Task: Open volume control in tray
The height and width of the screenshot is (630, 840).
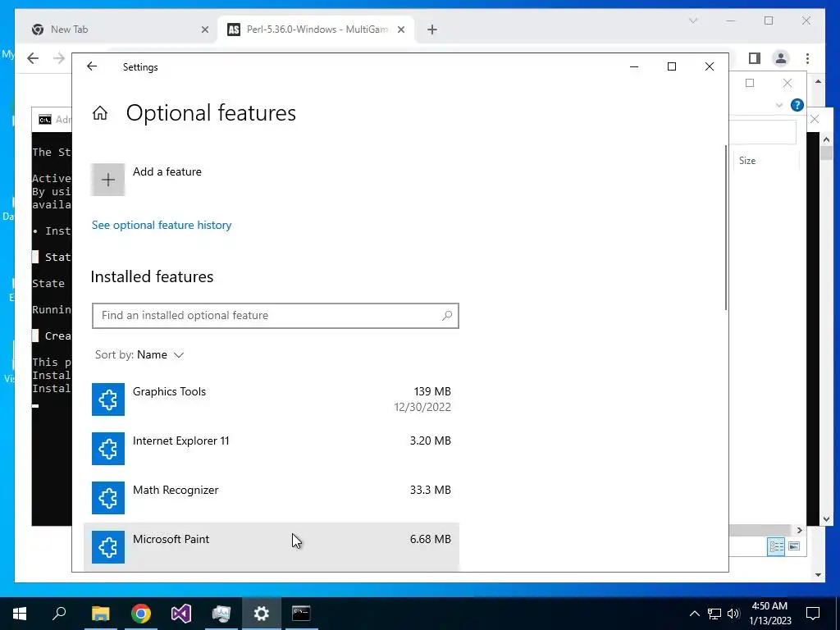Action: [x=733, y=614]
